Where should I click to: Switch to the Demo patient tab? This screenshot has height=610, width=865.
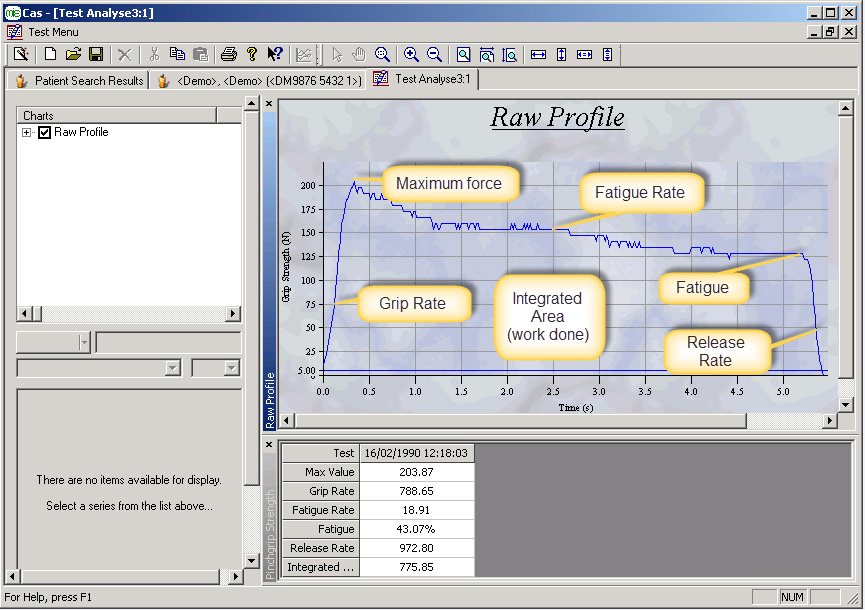point(260,81)
